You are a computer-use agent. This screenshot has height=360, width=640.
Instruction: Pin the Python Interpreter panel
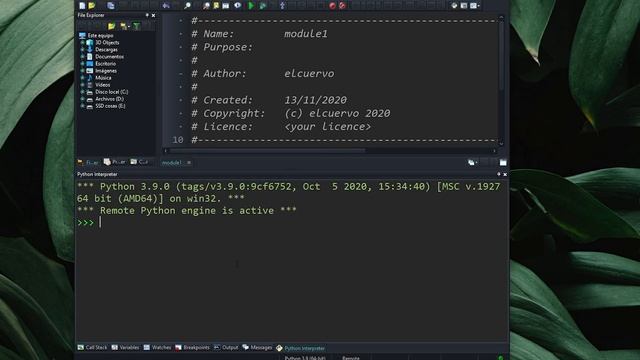[498, 174]
